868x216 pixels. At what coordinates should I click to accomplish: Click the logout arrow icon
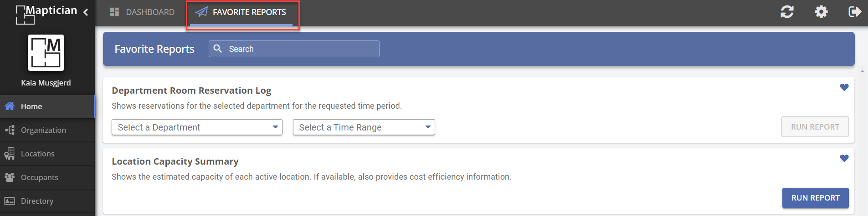point(855,12)
